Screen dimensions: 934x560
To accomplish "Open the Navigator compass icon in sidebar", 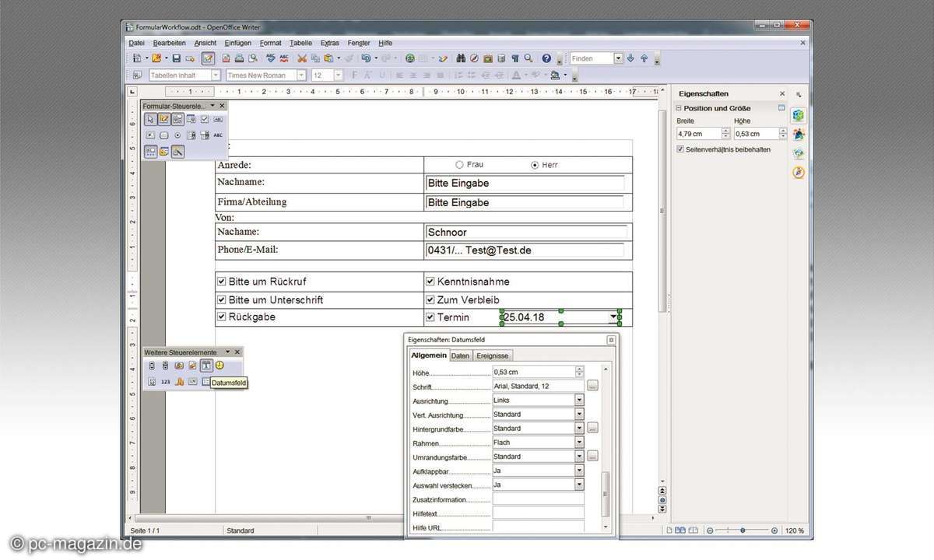I will click(798, 172).
